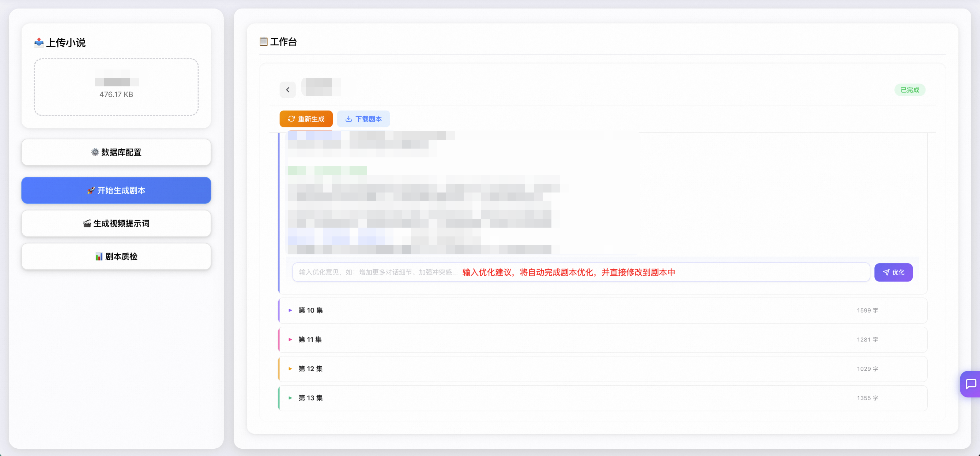Viewport: 980px width, 456px height.
Task: Open the 数据库配置 settings panel
Action: [x=116, y=152]
